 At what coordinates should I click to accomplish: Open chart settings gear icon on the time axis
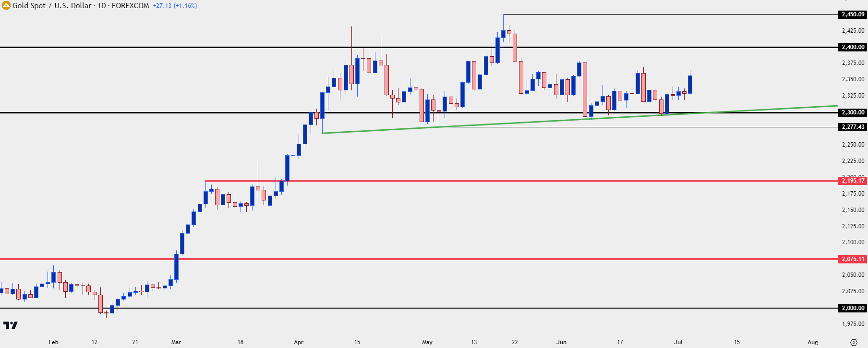pos(854,342)
